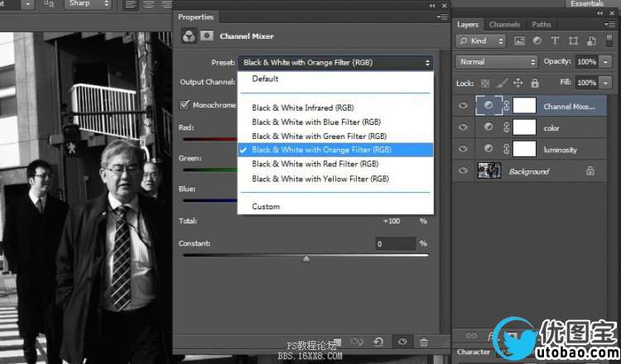
Task: Collapse the Properties panel with double arrows
Action: 432,6
